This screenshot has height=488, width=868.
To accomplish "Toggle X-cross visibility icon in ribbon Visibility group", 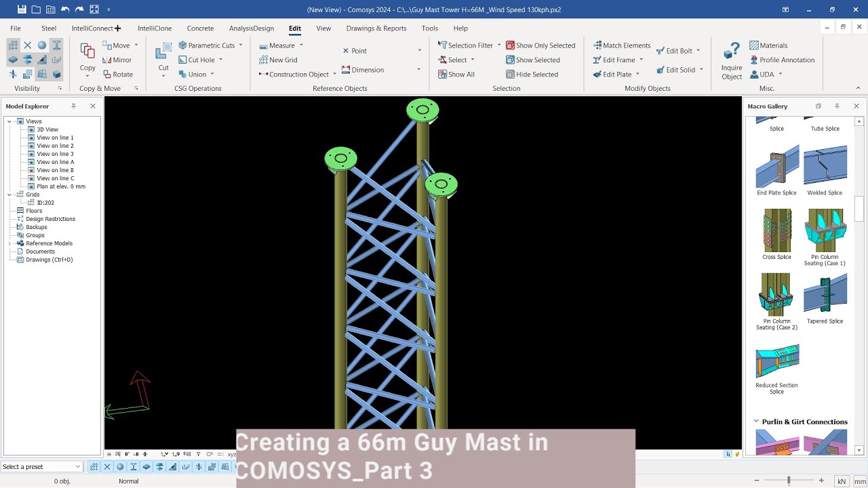I will 28,45.
